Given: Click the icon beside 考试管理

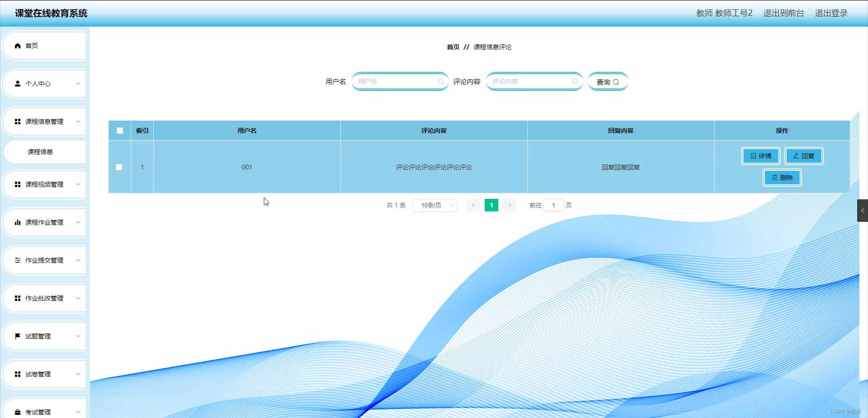Looking at the screenshot, I should 17,412.
